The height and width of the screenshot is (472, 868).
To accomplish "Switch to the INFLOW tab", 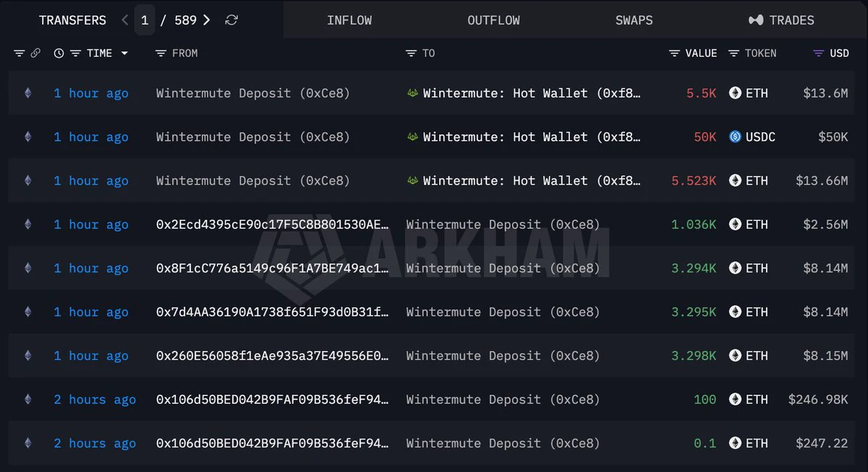I will pyautogui.click(x=349, y=20).
